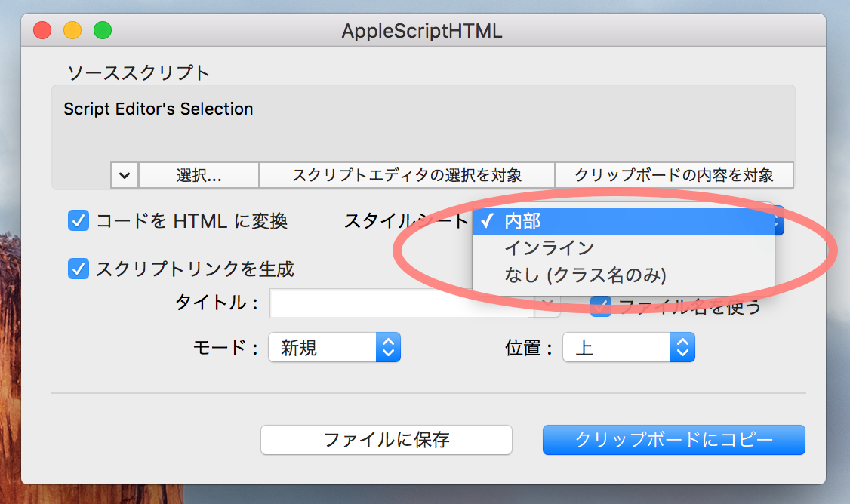Open the モード dropdown showing 新規
The height and width of the screenshot is (504, 850).
coord(334,347)
